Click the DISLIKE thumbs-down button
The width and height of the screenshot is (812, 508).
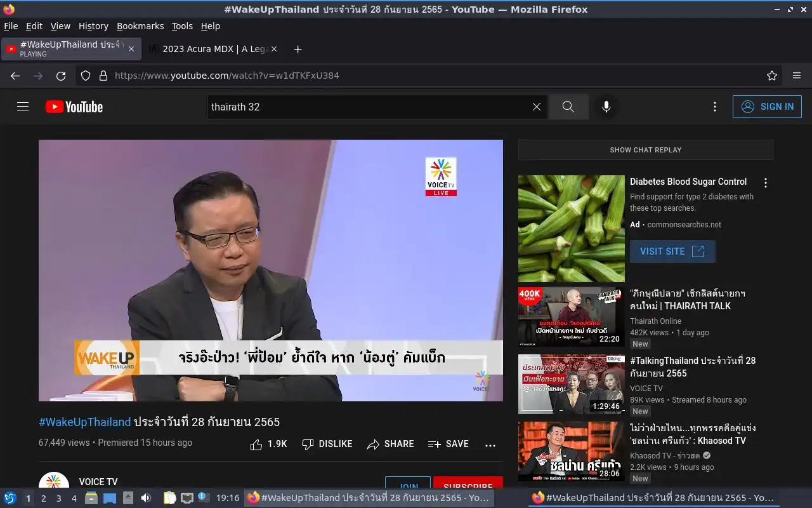click(327, 444)
